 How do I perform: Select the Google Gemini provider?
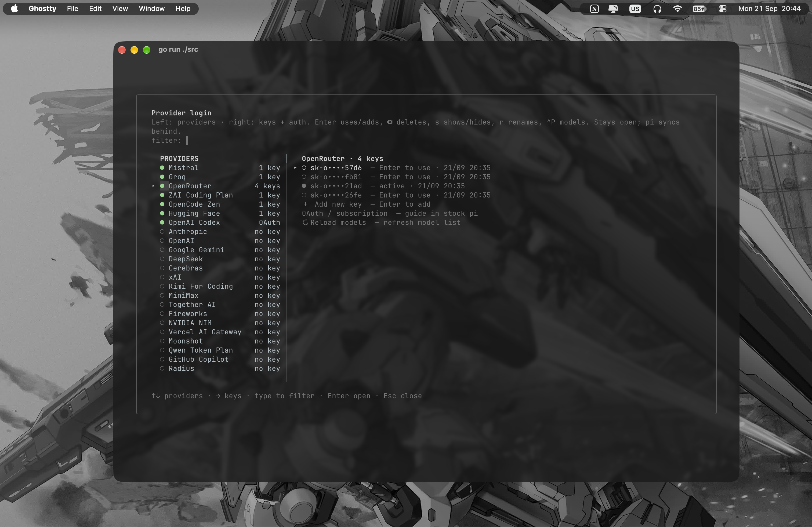(x=220, y=250)
